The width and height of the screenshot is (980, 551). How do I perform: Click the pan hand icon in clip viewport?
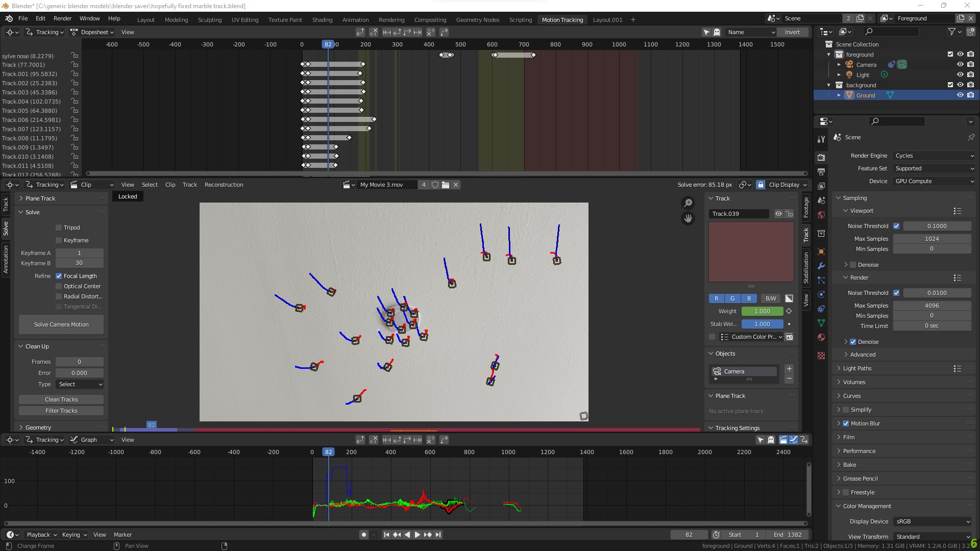tap(688, 219)
